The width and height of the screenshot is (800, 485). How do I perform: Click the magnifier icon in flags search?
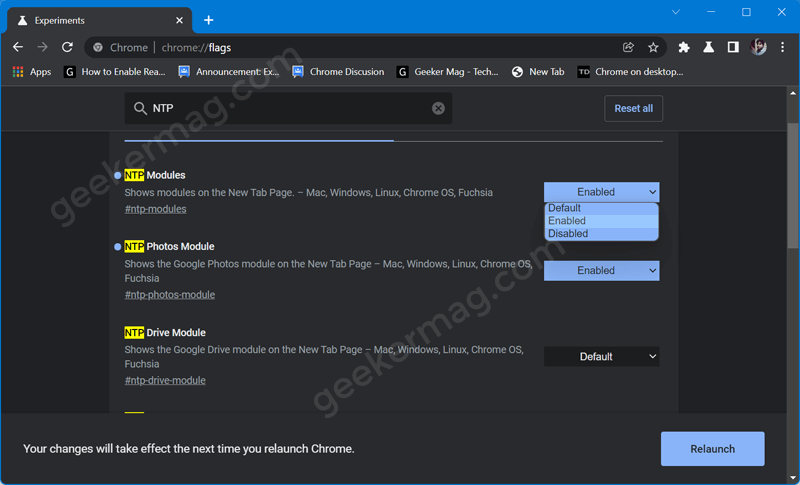click(140, 108)
